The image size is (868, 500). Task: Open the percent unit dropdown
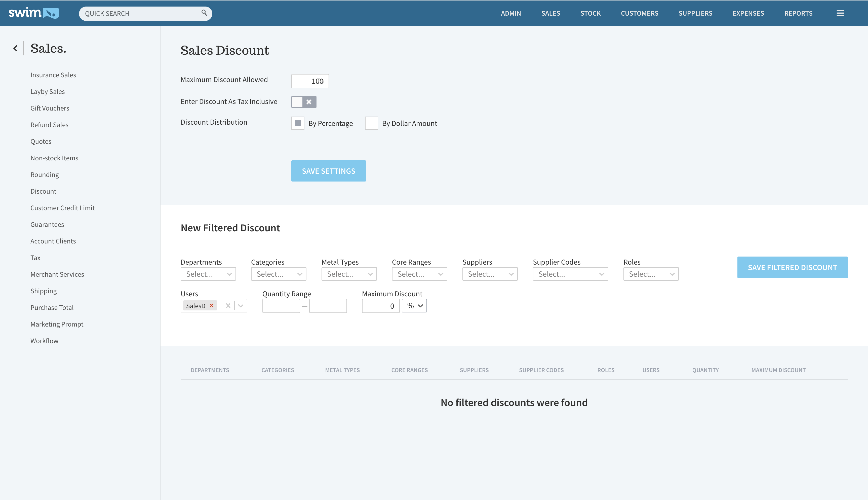414,306
